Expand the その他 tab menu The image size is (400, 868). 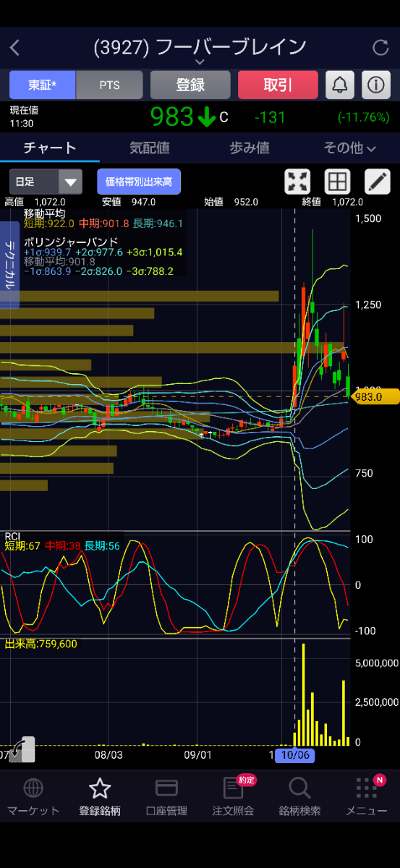[350, 148]
